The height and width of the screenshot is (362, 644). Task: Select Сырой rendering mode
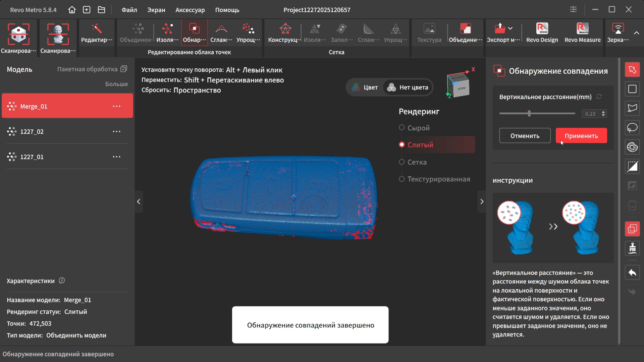tap(402, 128)
